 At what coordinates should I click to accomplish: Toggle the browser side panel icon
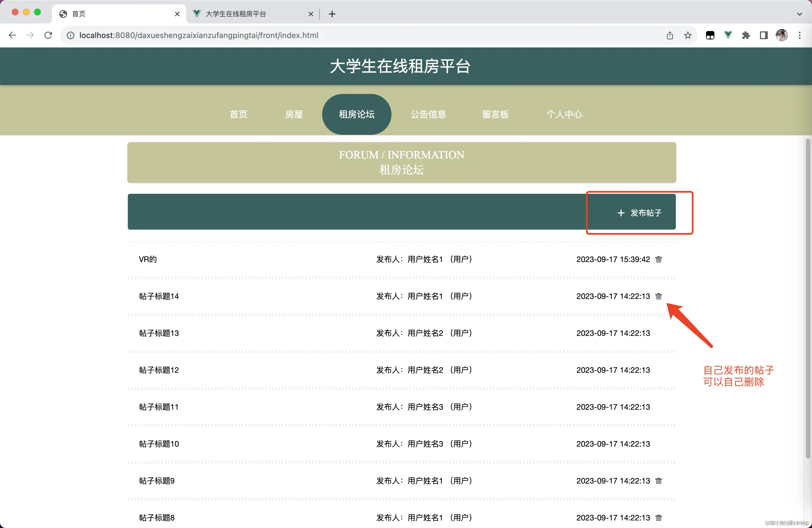click(764, 35)
